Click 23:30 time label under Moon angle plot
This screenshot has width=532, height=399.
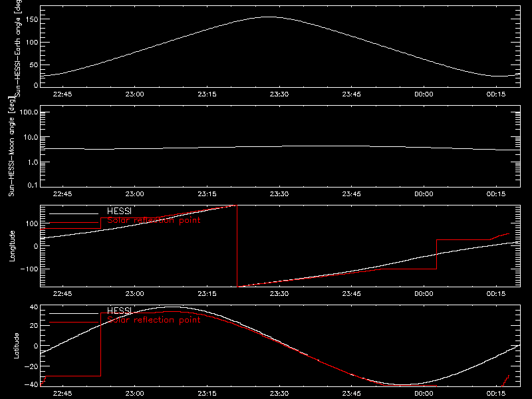279,194
